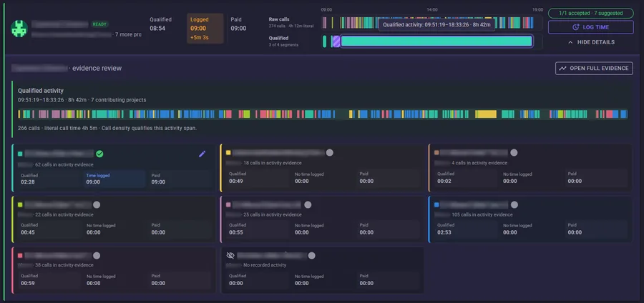Click the blue 'Time logged 09:00' field

(x=114, y=179)
